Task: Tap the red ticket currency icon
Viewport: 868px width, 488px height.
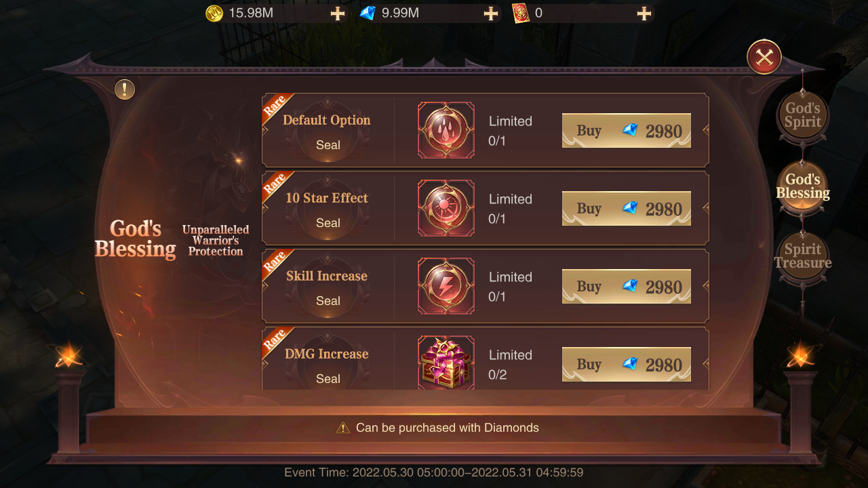Action: tap(521, 13)
